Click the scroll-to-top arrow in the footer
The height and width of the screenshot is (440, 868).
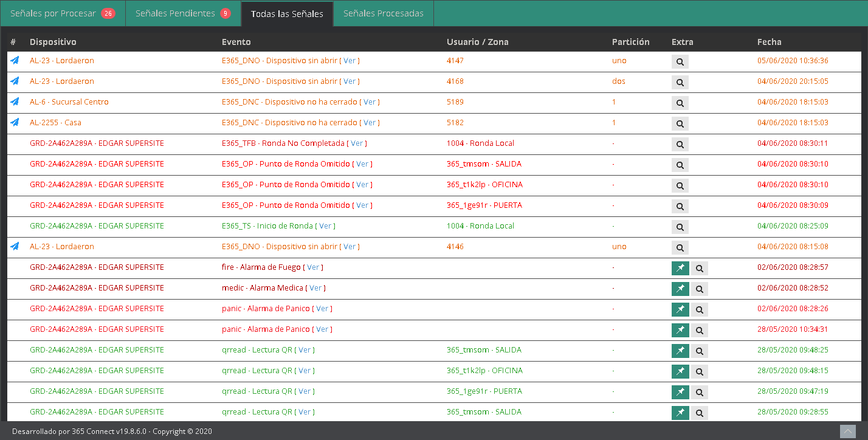(847, 431)
